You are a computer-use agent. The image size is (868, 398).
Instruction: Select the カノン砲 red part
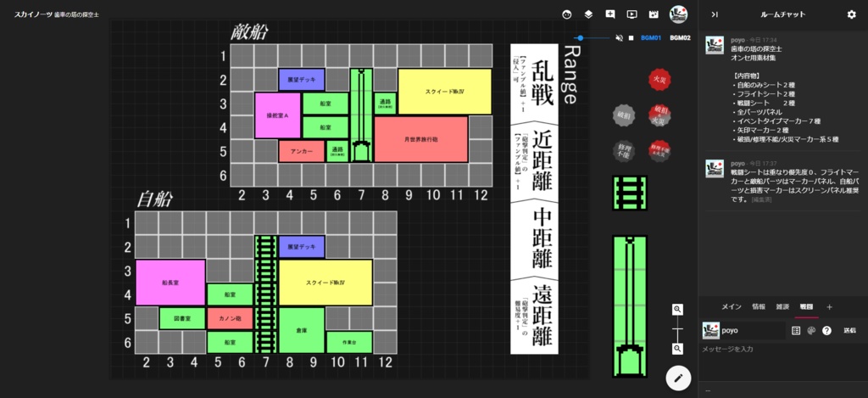coord(230,319)
